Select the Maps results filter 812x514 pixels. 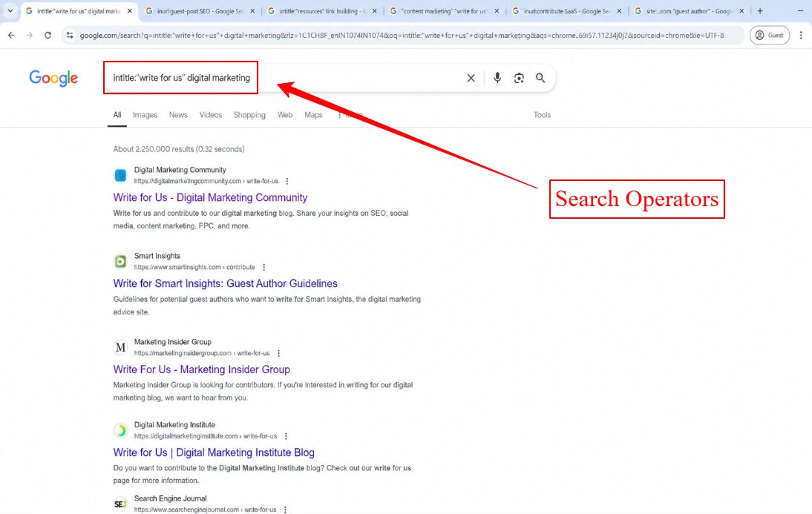point(313,115)
